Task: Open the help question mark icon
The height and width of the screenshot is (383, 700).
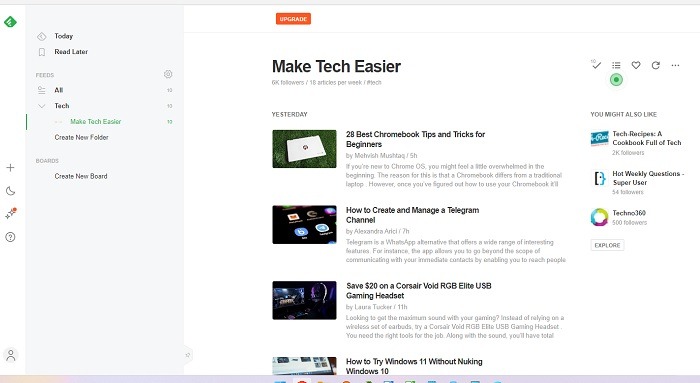Action: [x=10, y=237]
